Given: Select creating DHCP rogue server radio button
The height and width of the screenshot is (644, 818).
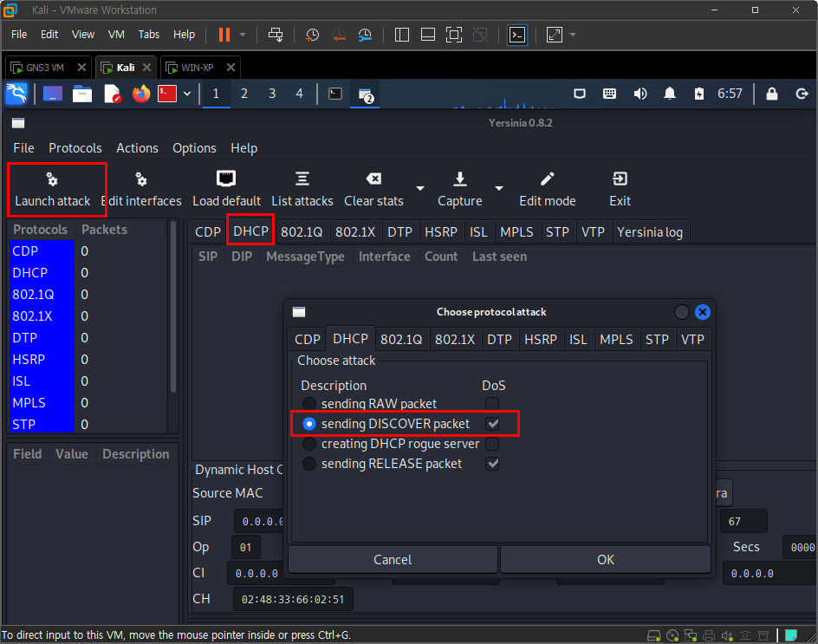Looking at the screenshot, I should click(x=309, y=444).
